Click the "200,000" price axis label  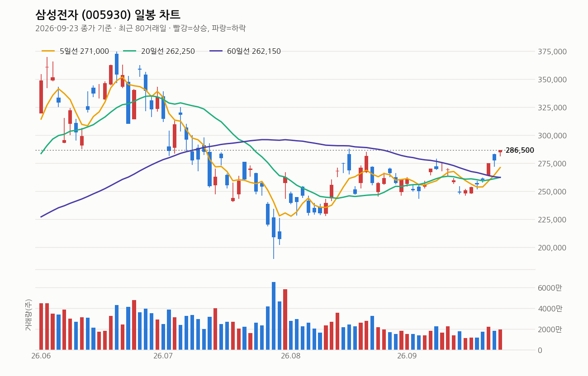(x=552, y=248)
